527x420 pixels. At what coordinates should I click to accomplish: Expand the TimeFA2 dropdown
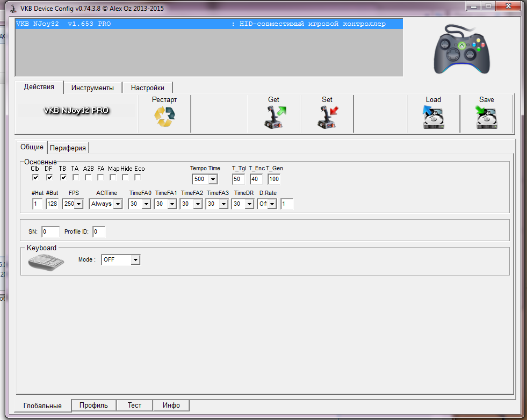tap(198, 204)
